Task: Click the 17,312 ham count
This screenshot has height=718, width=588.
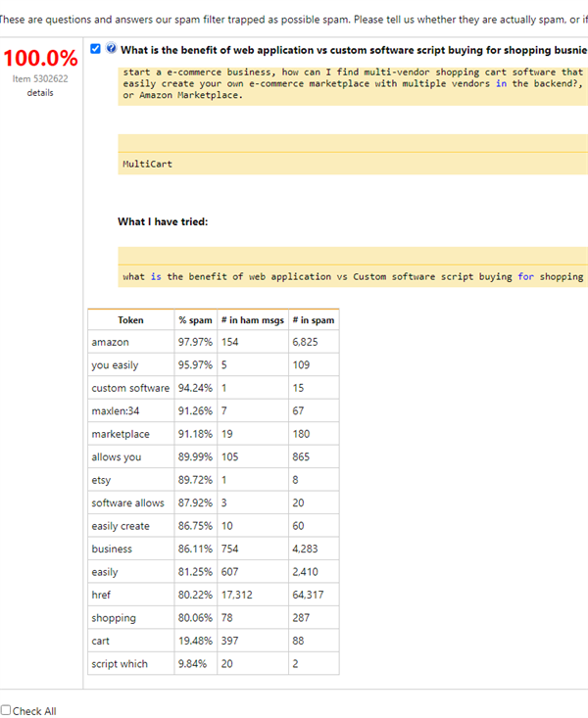Action: 237,595
